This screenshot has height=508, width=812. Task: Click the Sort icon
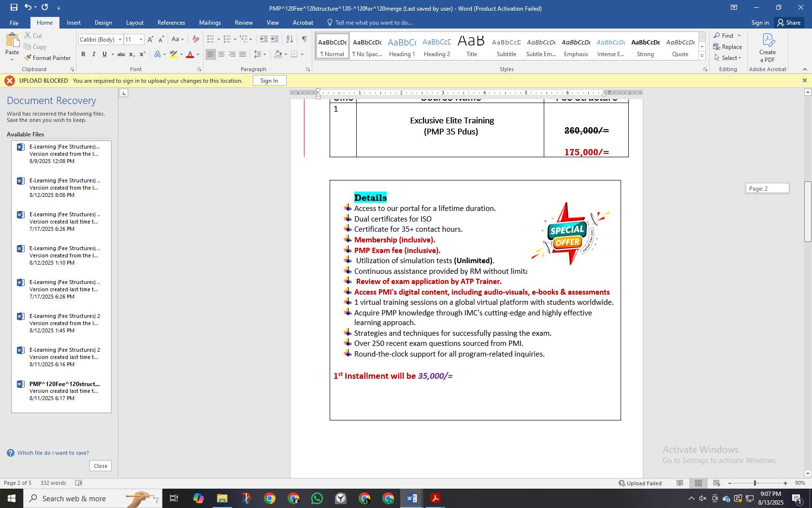coord(289,39)
